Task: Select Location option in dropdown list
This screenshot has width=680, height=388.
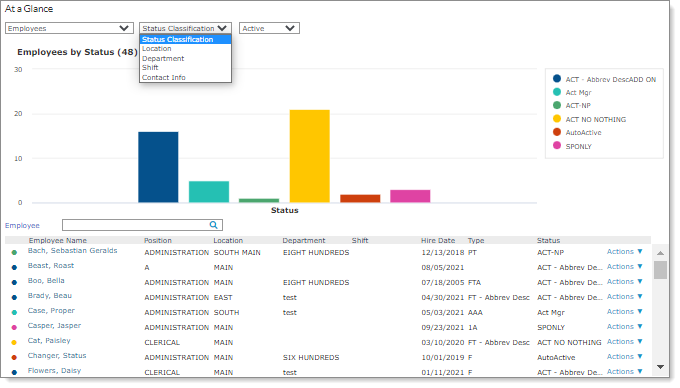Action: [185, 49]
